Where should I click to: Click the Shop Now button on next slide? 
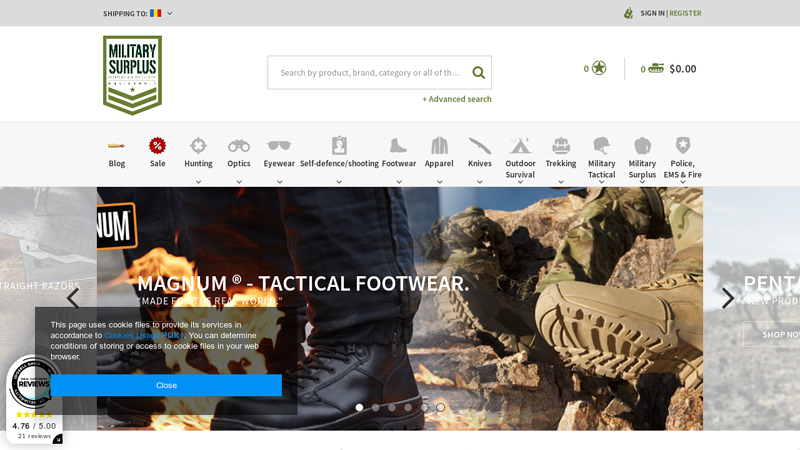coord(771,334)
